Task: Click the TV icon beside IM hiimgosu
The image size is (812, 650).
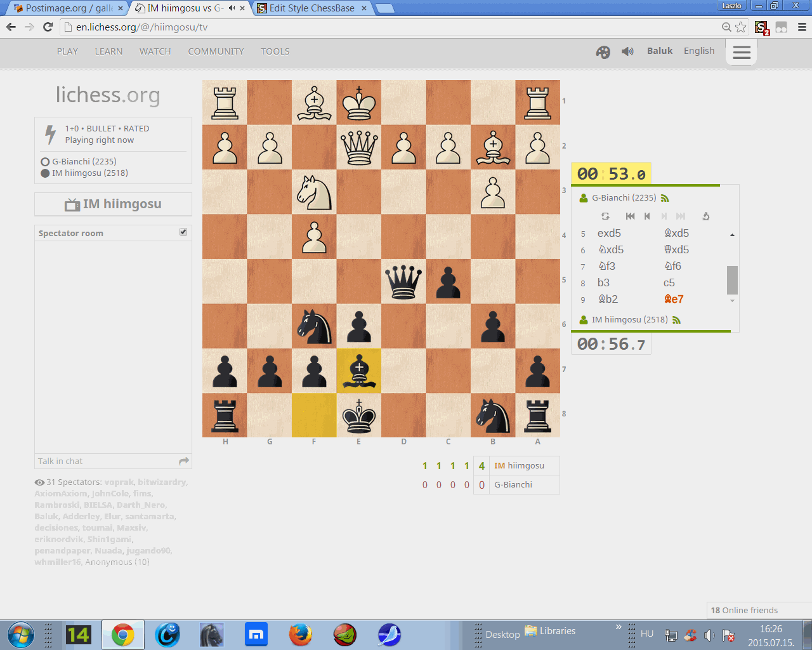Action: pyautogui.click(x=72, y=204)
